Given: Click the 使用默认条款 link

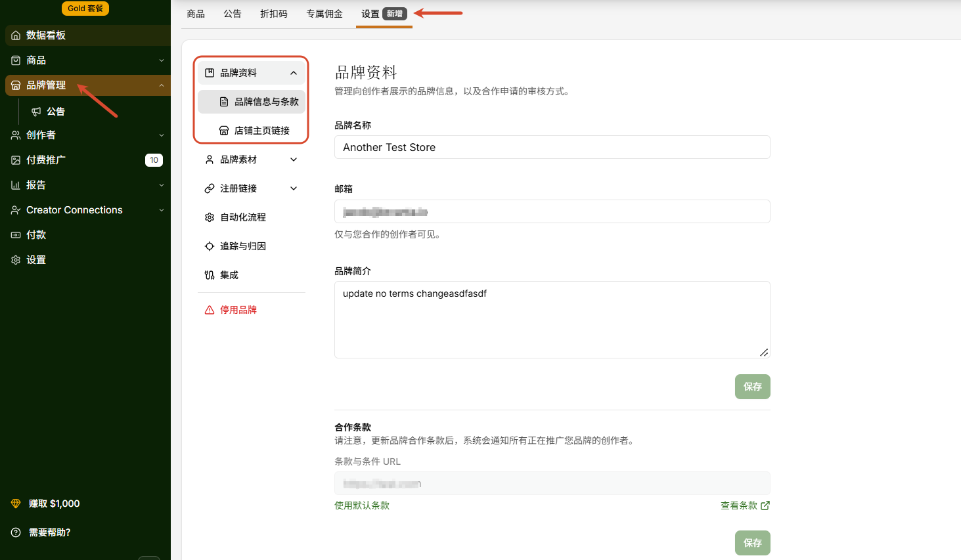Looking at the screenshot, I should click(x=362, y=506).
